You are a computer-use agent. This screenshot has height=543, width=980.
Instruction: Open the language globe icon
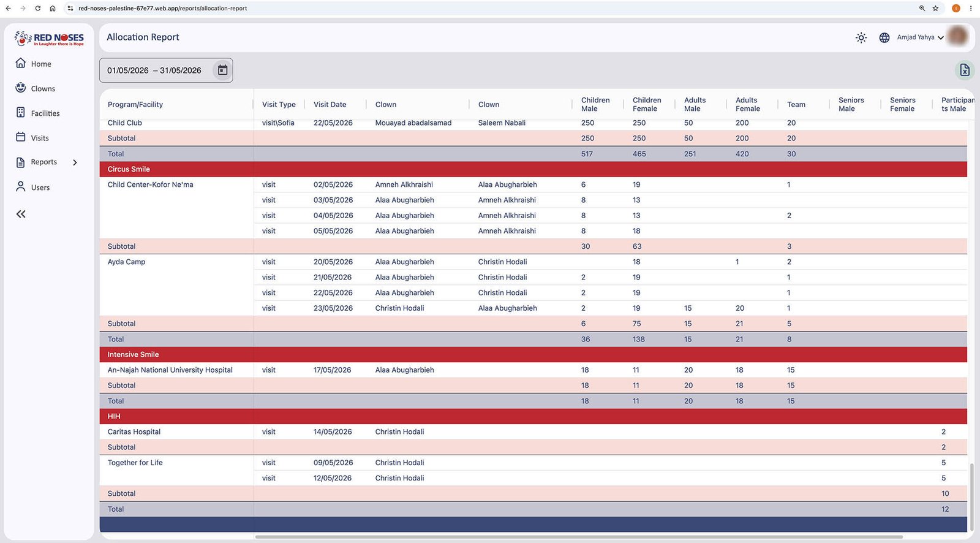(x=884, y=37)
